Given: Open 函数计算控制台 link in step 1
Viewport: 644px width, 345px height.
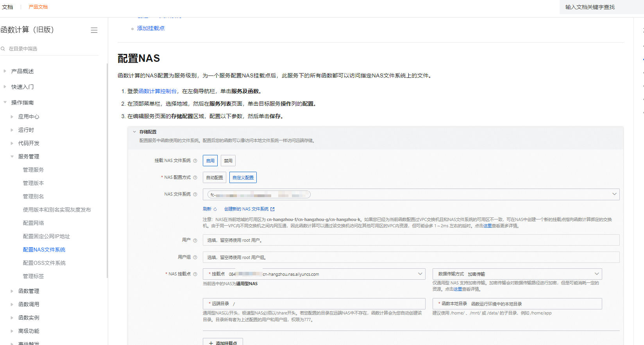Looking at the screenshot, I should pyautogui.click(x=157, y=91).
